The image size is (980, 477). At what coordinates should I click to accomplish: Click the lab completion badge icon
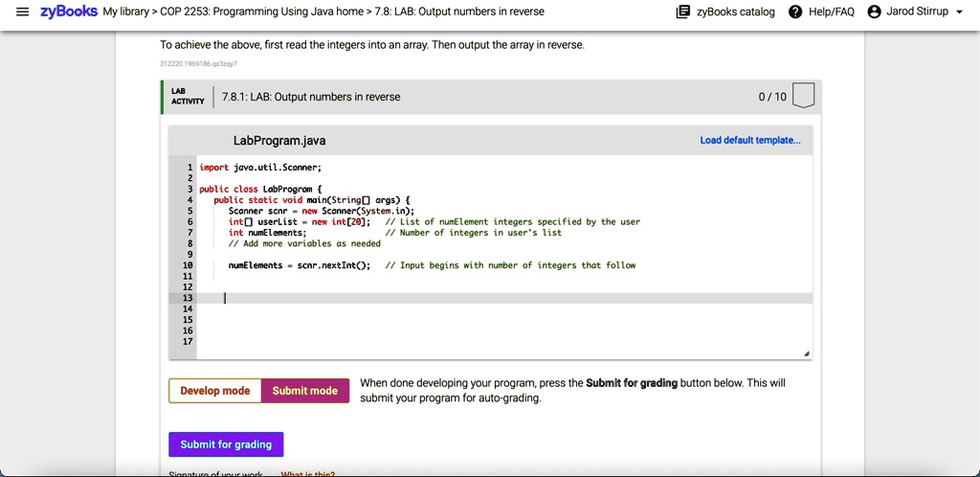point(803,97)
